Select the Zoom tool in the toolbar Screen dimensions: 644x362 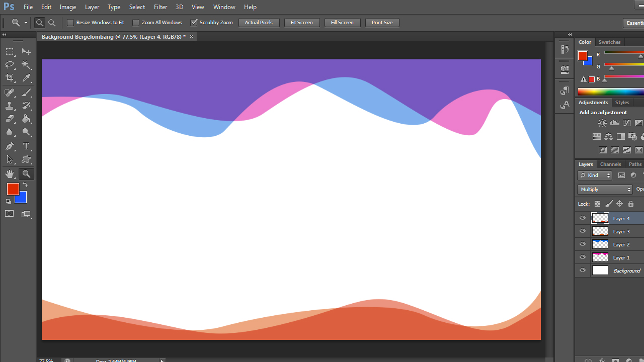(26, 173)
